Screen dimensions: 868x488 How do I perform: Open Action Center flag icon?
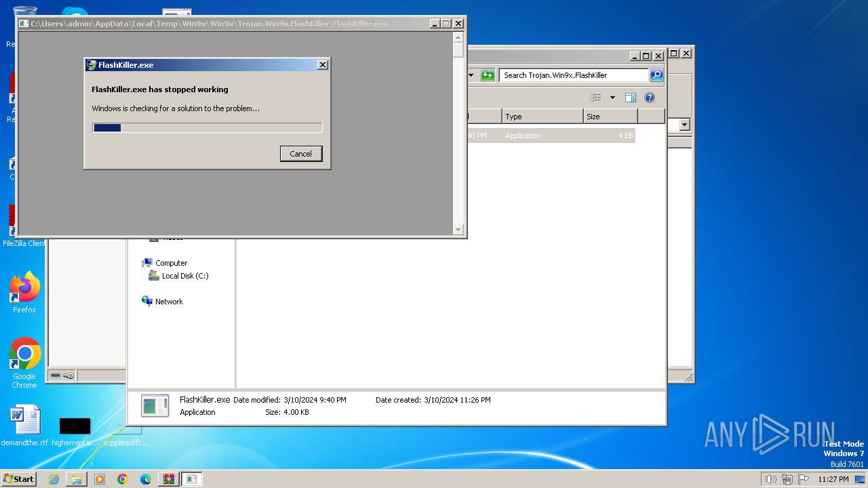point(804,479)
